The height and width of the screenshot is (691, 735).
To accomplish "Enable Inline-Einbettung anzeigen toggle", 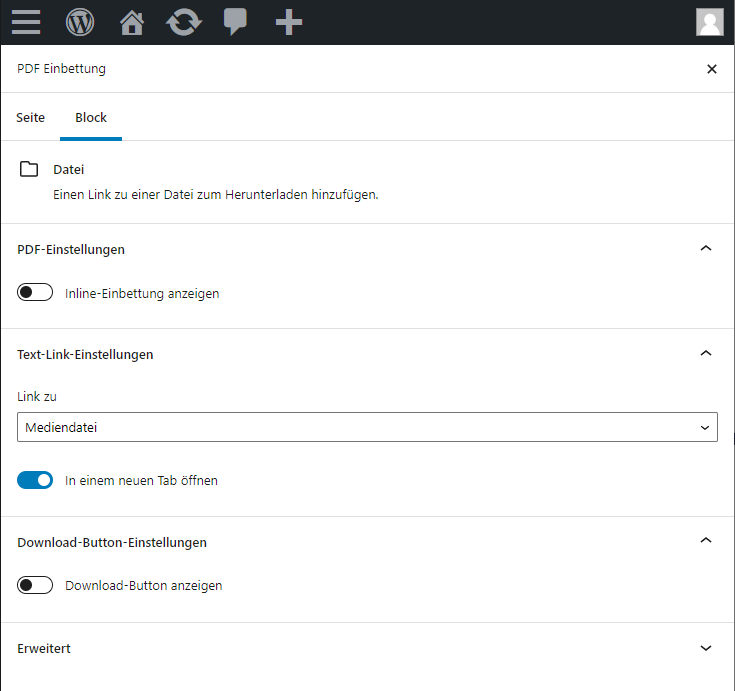I will click(35, 293).
